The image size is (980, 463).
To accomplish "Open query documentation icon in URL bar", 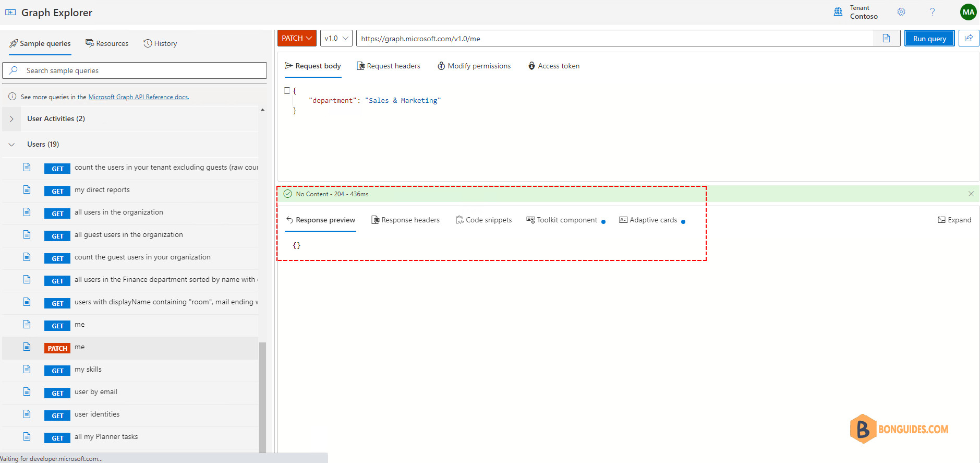I will (x=886, y=38).
